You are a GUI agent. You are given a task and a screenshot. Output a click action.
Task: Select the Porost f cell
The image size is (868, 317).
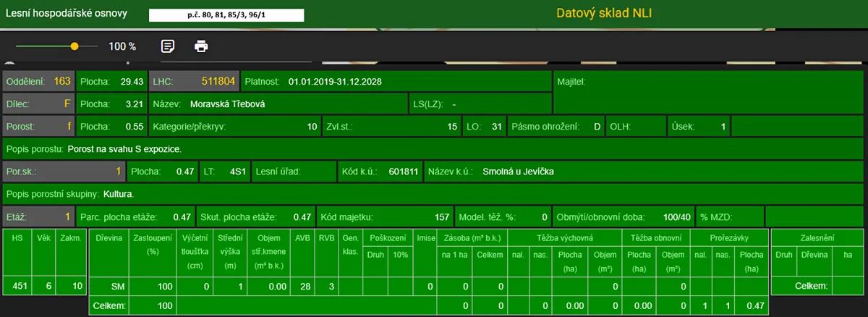pyautogui.click(x=38, y=127)
